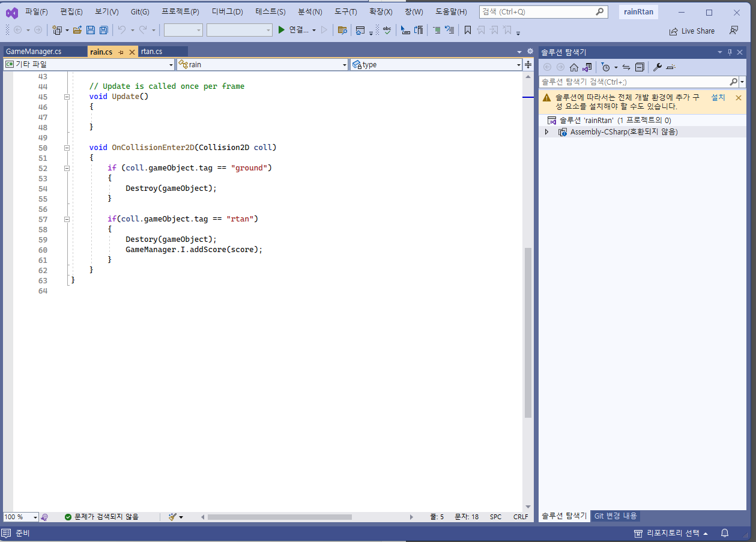Expand the Assembly-CSharp project node
The image size is (756, 542).
[x=546, y=132]
